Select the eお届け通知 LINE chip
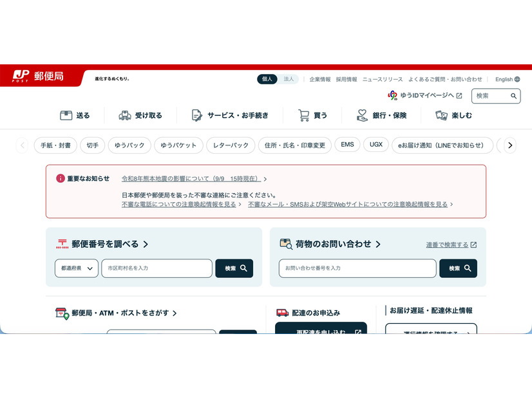The height and width of the screenshot is (399, 532). [442, 145]
